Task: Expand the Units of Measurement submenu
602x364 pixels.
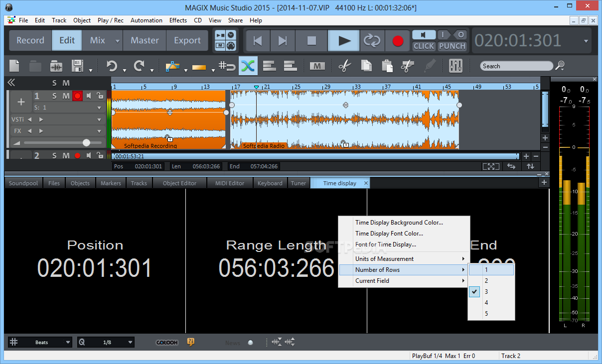Action: tap(404, 258)
